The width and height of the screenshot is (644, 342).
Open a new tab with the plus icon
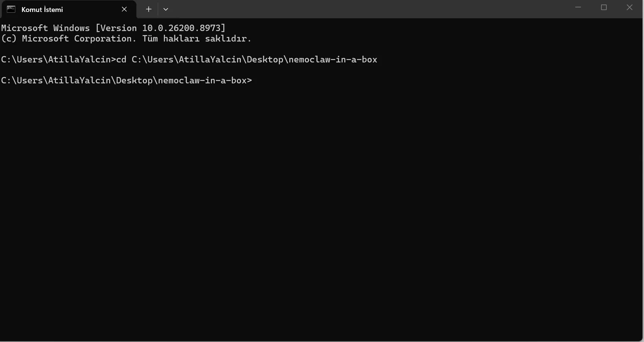pos(149,9)
